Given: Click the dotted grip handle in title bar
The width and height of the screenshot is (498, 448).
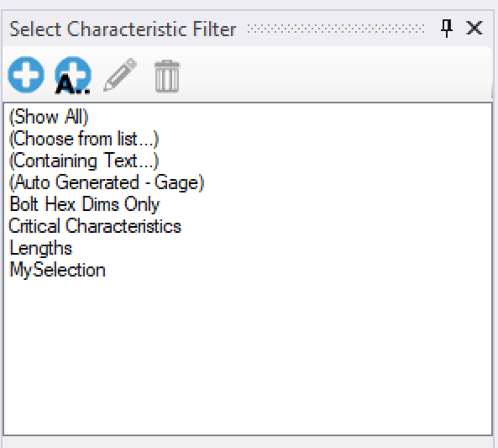Looking at the screenshot, I should pos(336,29).
